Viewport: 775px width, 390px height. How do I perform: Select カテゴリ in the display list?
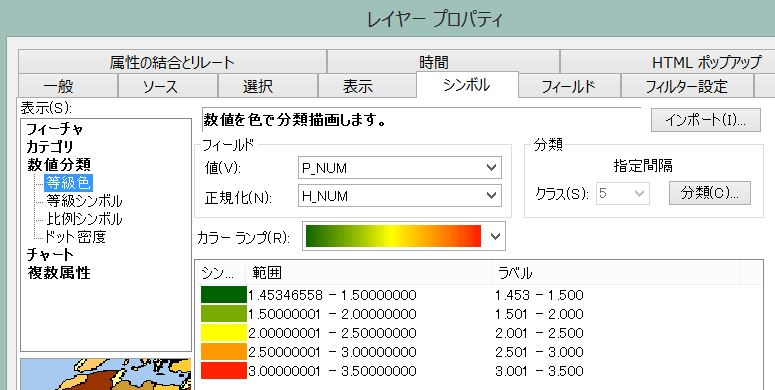click(49, 147)
